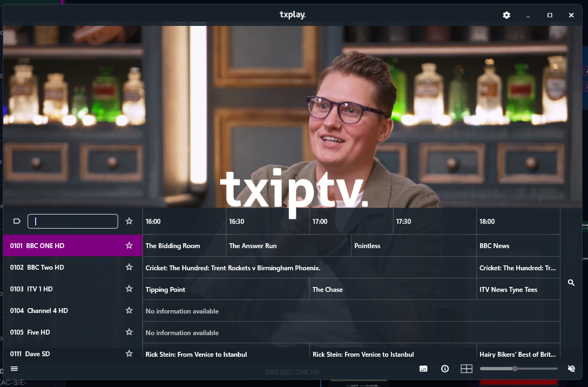
Task: Open ITV News Tyne Tees programme
Action: pos(518,289)
